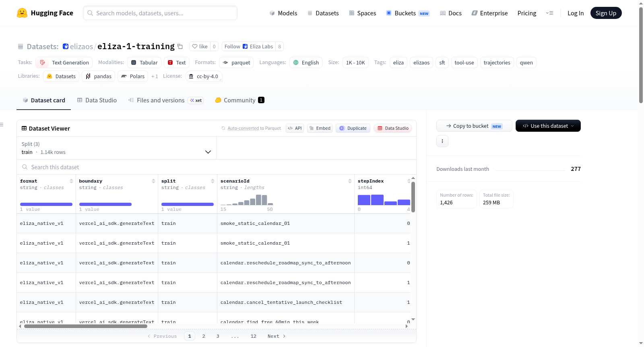The height and width of the screenshot is (347, 644).
Task: Click the pandas library tag
Action: [99, 76]
